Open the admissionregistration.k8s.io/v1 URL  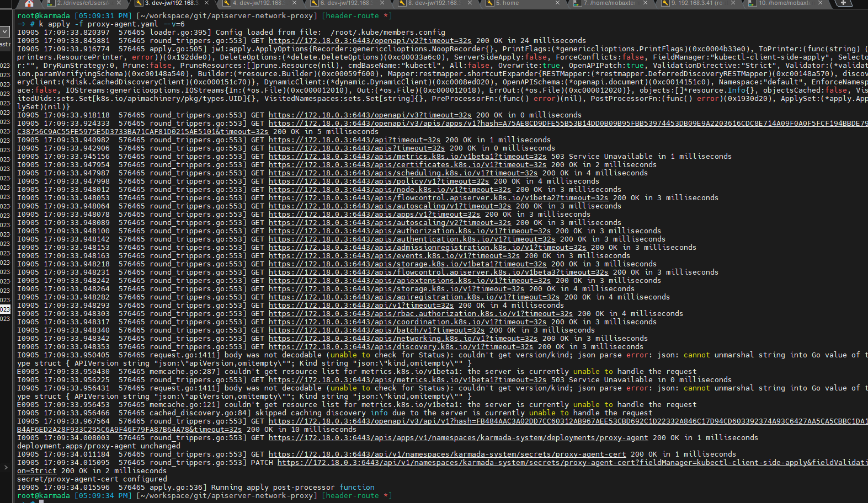[427, 247]
